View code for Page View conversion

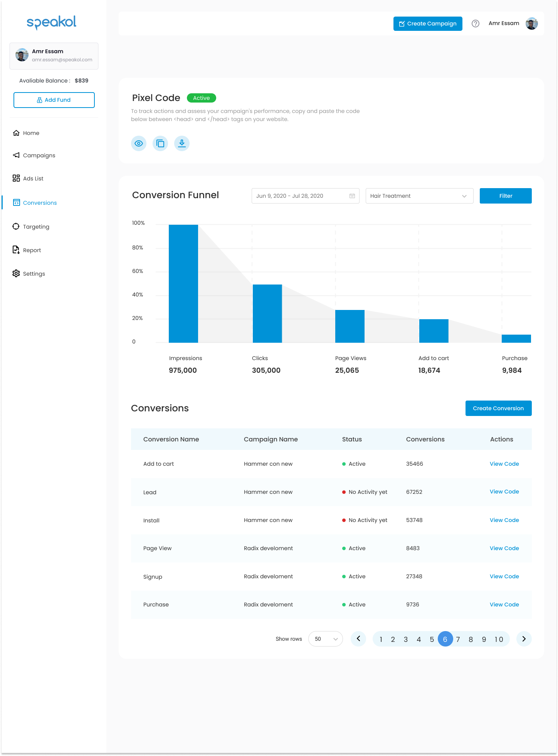(x=504, y=548)
